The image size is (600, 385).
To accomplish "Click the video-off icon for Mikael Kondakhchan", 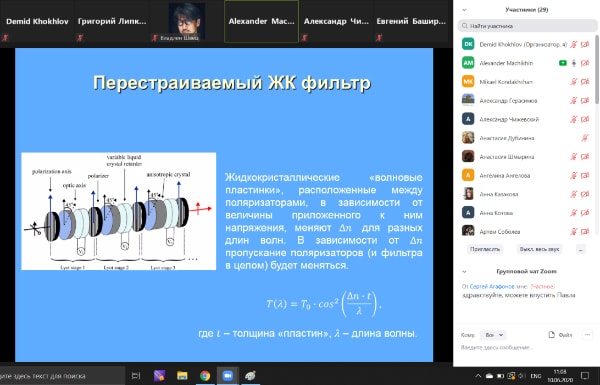I will [x=585, y=82].
